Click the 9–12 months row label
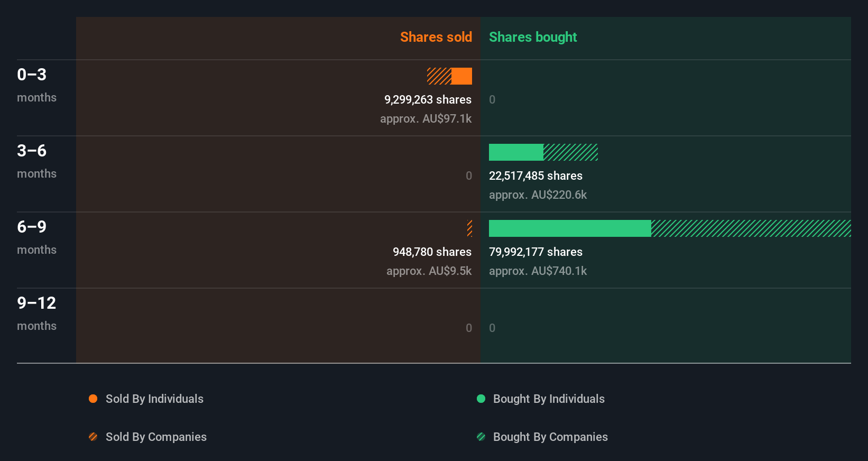This screenshot has height=461, width=868. pyautogui.click(x=36, y=314)
